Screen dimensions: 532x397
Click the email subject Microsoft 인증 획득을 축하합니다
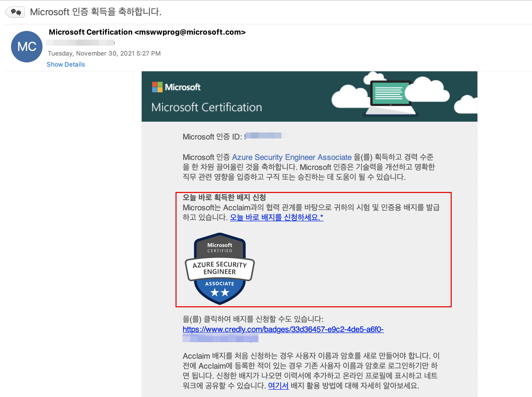pyautogui.click(x=96, y=12)
